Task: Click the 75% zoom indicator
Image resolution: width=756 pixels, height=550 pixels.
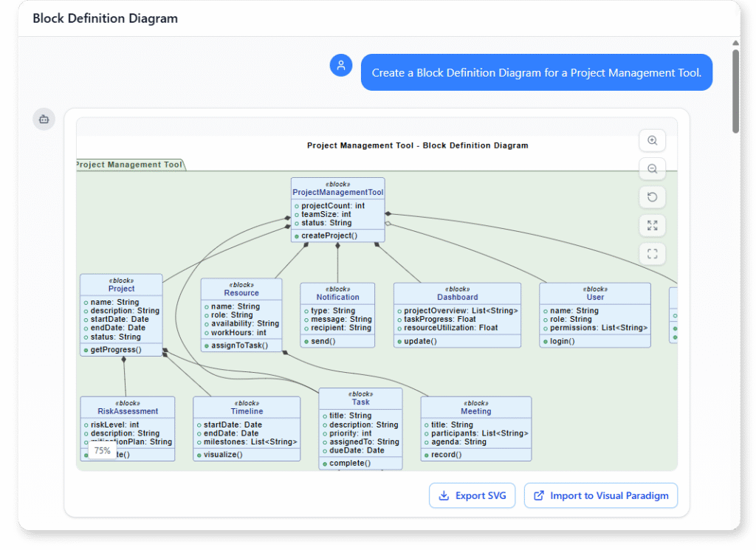Action: click(100, 450)
